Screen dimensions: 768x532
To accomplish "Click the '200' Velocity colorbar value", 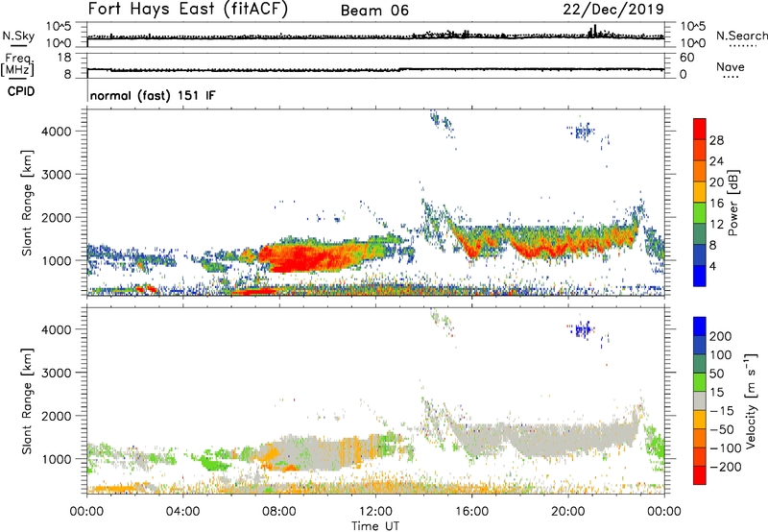I will [x=720, y=336].
